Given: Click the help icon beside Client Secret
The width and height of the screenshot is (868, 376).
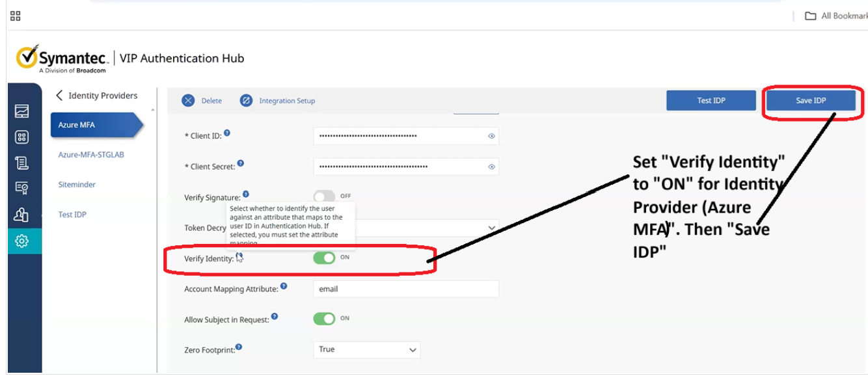Looking at the screenshot, I should click(x=241, y=164).
